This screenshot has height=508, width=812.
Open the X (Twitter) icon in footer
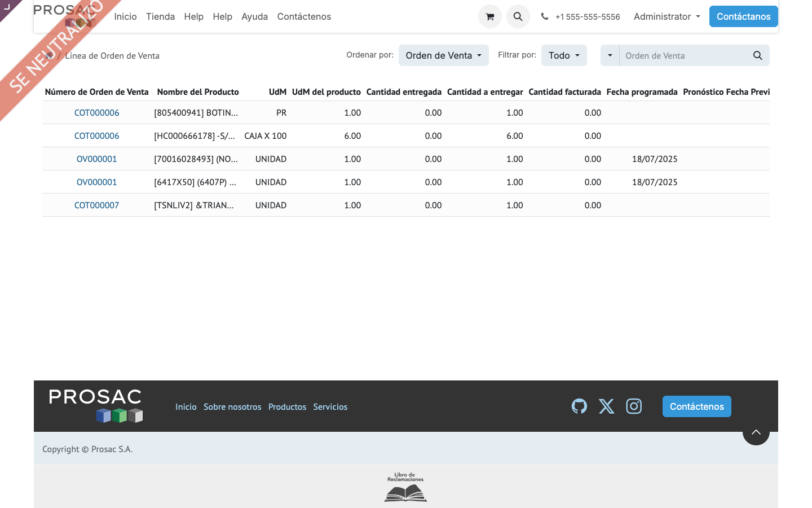pyautogui.click(x=606, y=406)
